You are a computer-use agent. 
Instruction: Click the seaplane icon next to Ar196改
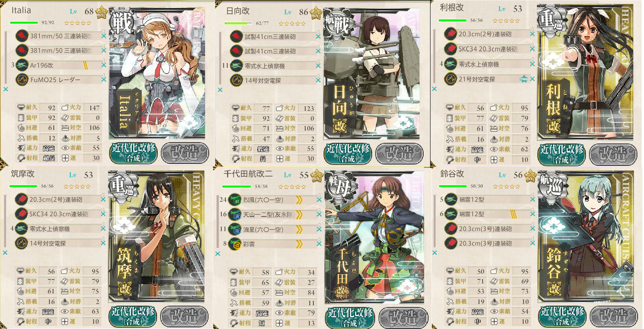pos(22,65)
